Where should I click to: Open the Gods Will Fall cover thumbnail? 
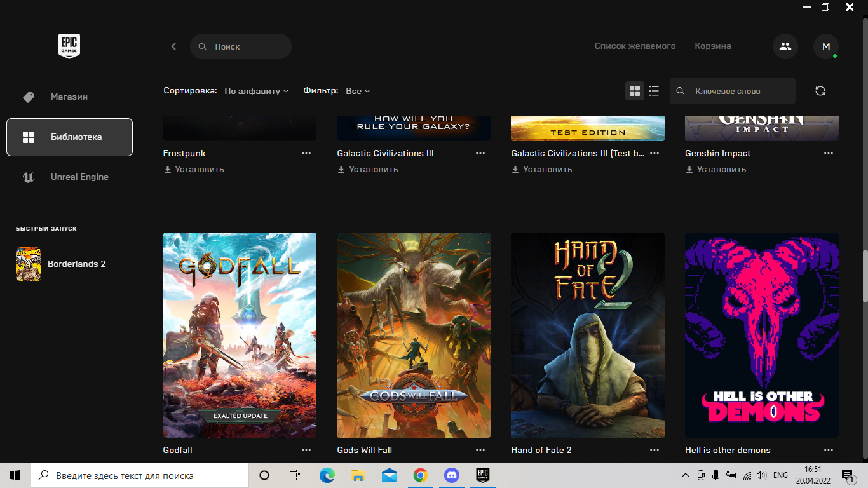point(414,335)
